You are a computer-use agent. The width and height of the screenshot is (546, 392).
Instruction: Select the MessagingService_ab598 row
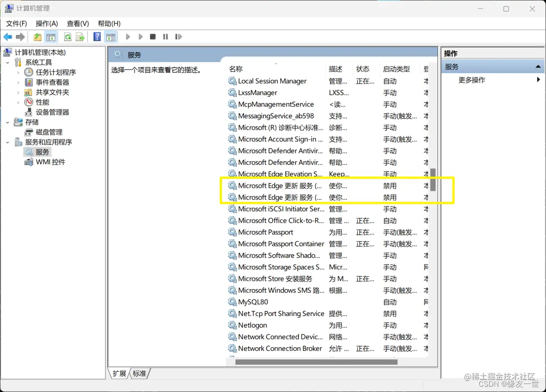[x=328, y=116]
